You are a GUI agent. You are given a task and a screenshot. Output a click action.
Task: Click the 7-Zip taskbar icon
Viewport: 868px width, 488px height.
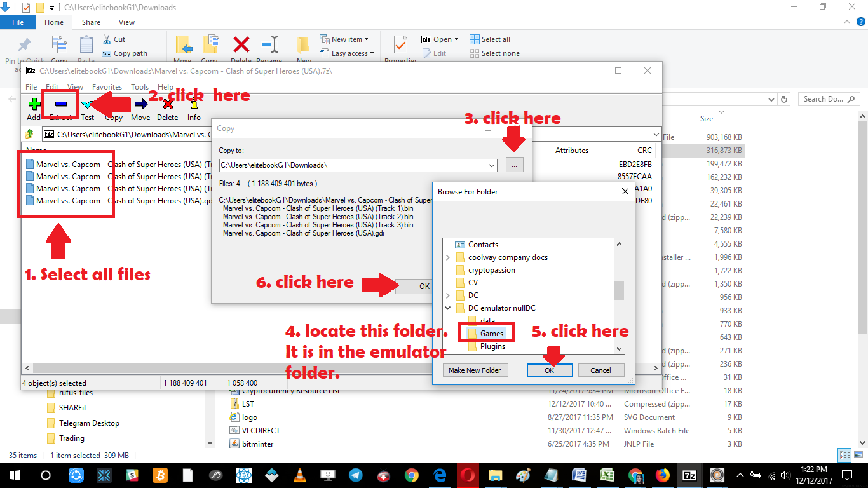[689, 475]
